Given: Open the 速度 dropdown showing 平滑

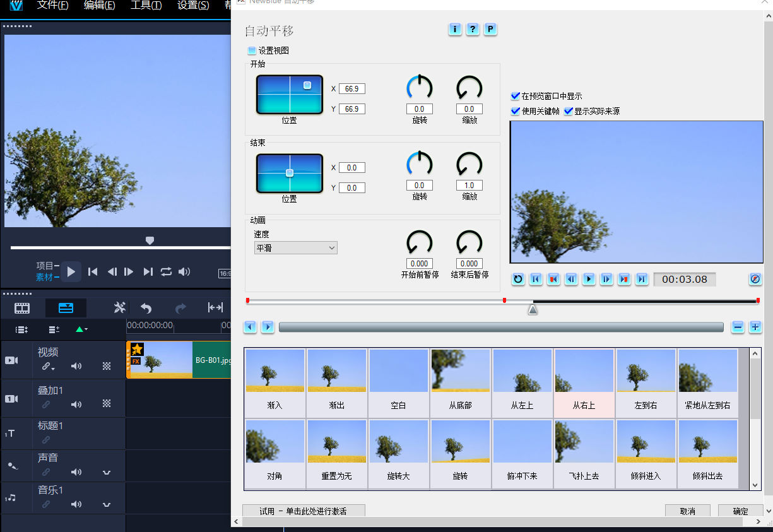Looking at the screenshot, I should pos(295,248).
